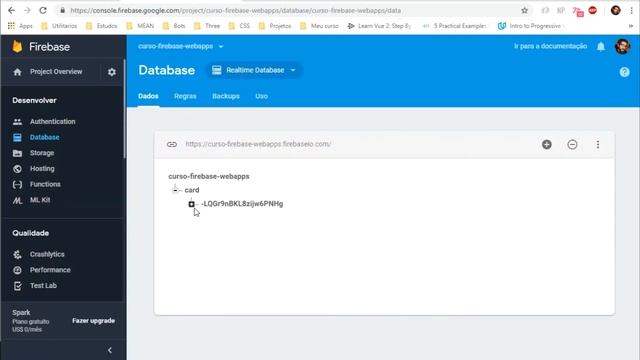Click the Qualidade section heading
The height and width of the screenshot is (360, 640).
coord(31,233)
